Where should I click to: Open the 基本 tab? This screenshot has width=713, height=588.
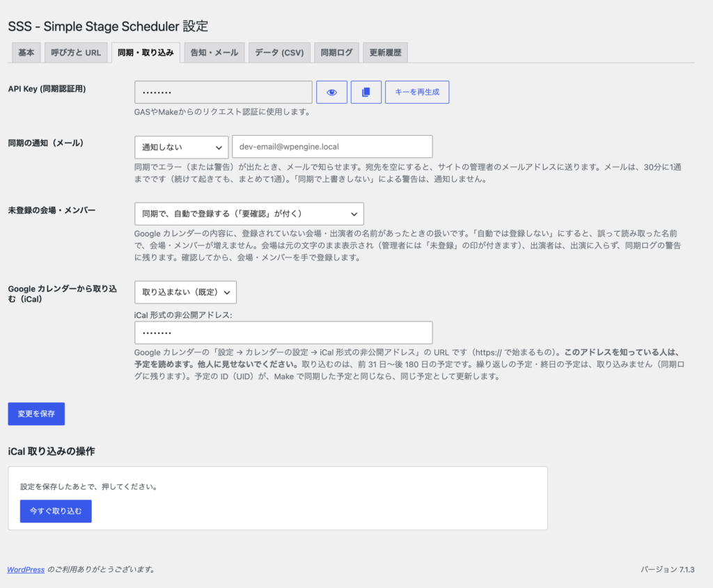pos(26,53)
